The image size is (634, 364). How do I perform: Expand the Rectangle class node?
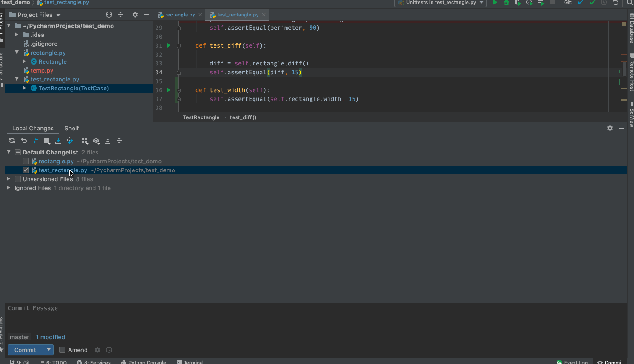24,61
